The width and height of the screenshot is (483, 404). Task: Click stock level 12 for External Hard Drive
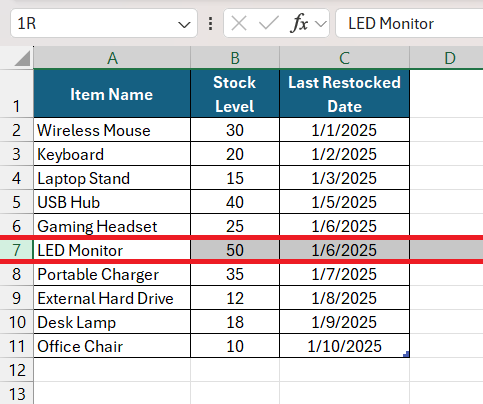pos(235,298)
